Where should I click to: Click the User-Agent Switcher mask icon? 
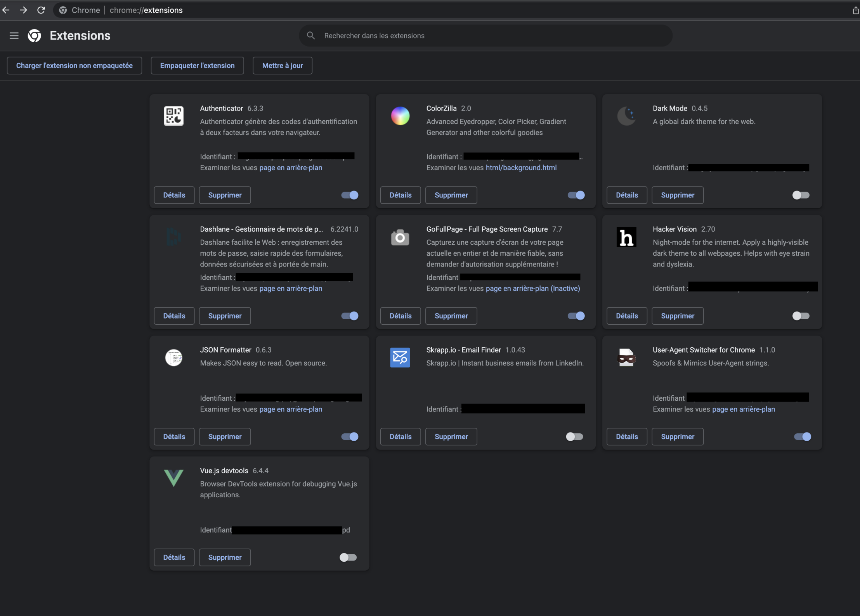(x=626, y=358)
